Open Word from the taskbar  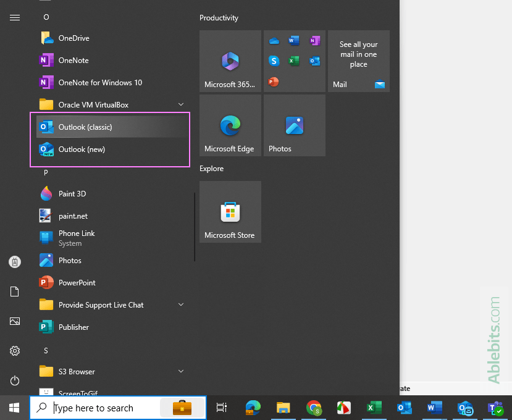435,408
